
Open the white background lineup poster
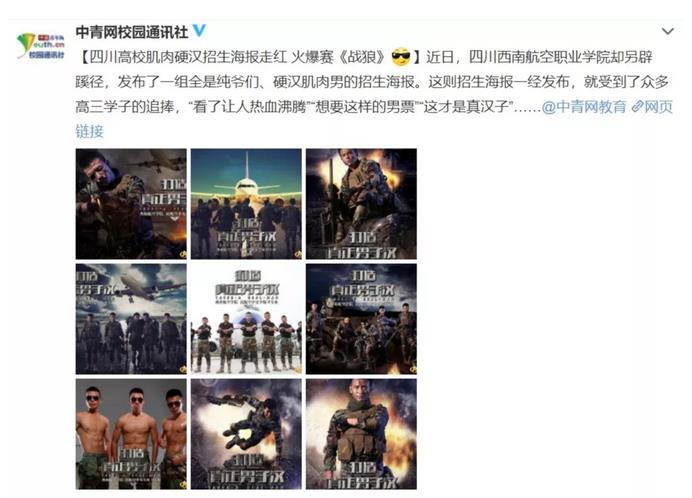pyautogui.click(x=246, y=319)
